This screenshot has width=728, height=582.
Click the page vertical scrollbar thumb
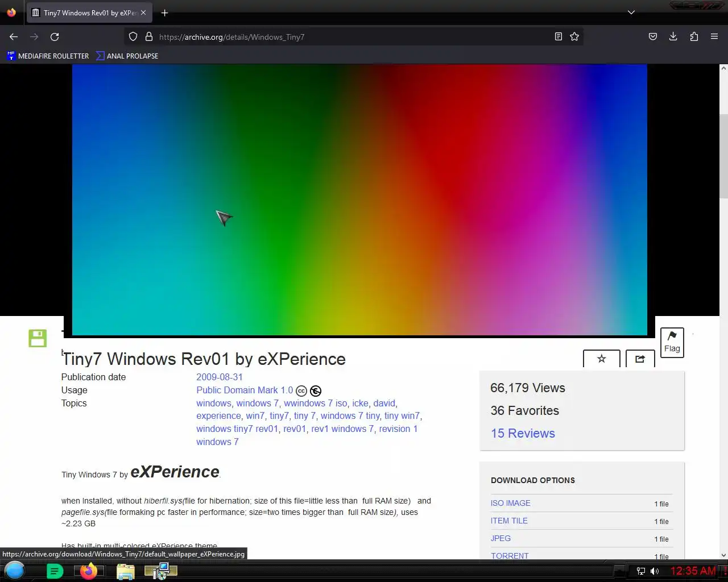(723, 156)
